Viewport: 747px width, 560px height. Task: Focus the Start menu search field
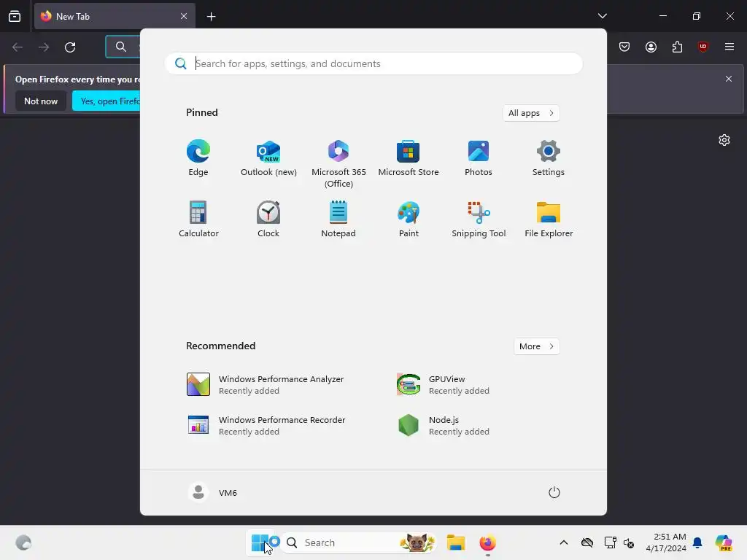pos(373,63)
